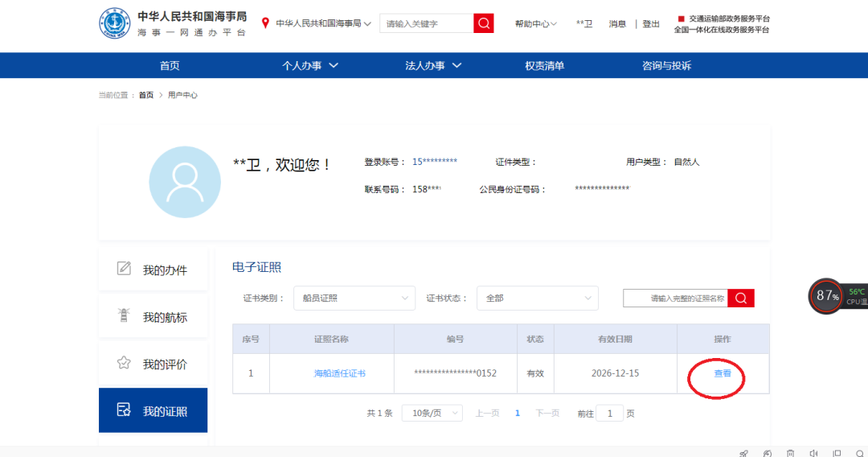Click the China MSA anchor logo
This screenshot has height=457, width=868.
coord(115,24)
